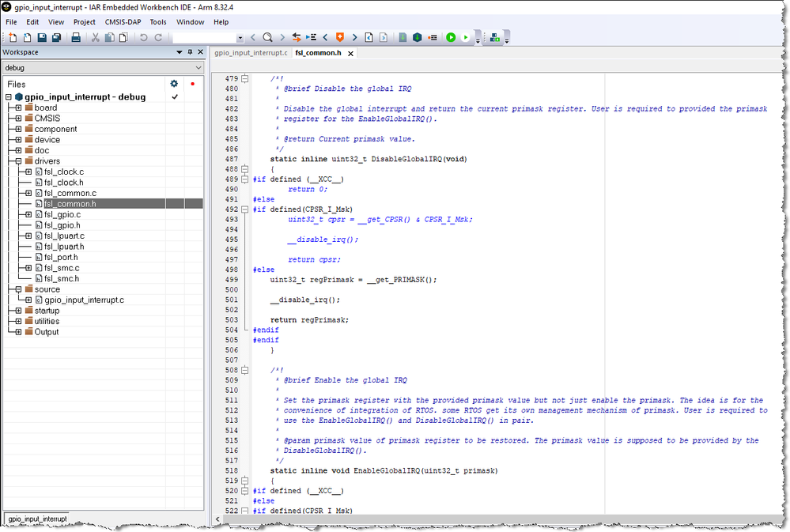Open the File menu

[11, 22]
